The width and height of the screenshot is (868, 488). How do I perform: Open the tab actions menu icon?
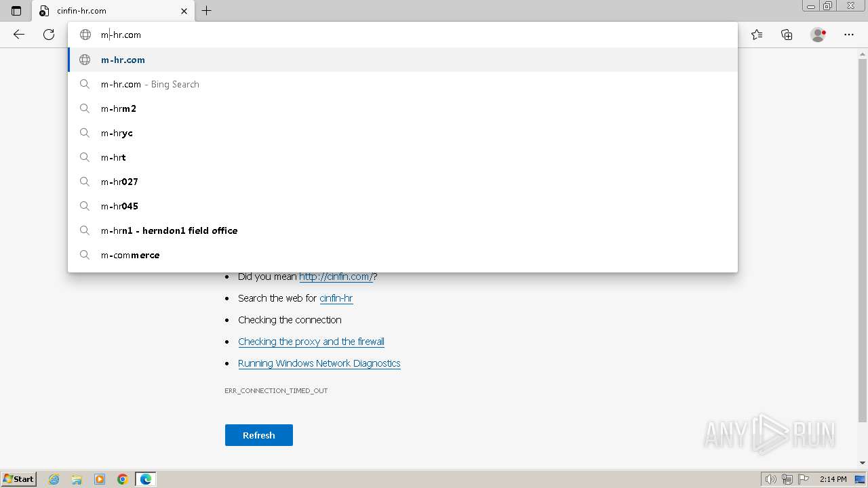point(16,11)
